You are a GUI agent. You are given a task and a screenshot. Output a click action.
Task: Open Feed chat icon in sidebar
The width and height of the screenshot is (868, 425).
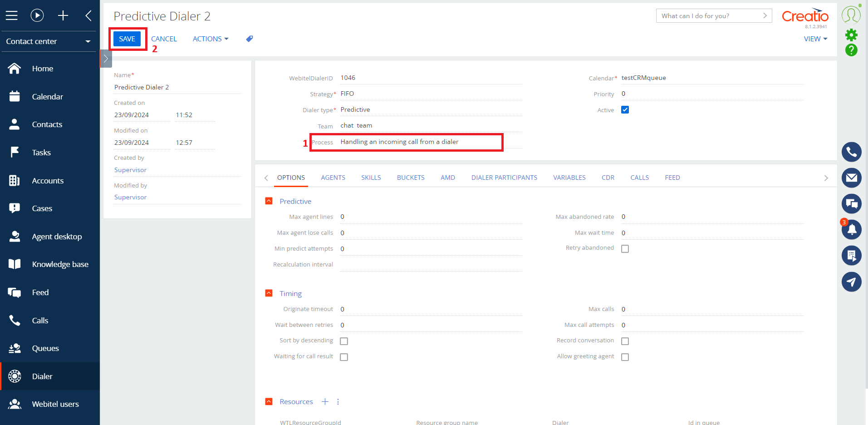(x=15, y=292)
